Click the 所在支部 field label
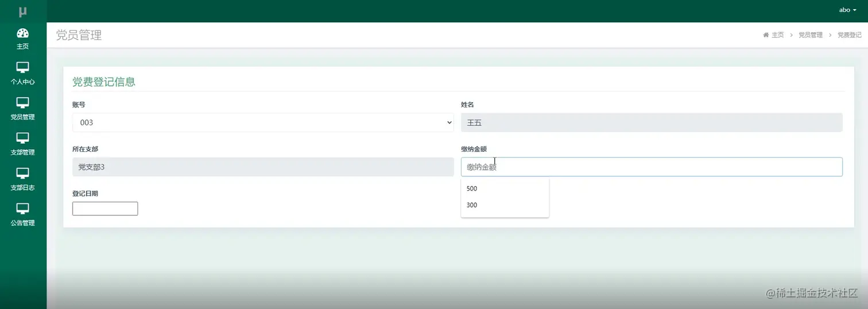The width and height of the screenshot is (868, 309). (85, 149)
